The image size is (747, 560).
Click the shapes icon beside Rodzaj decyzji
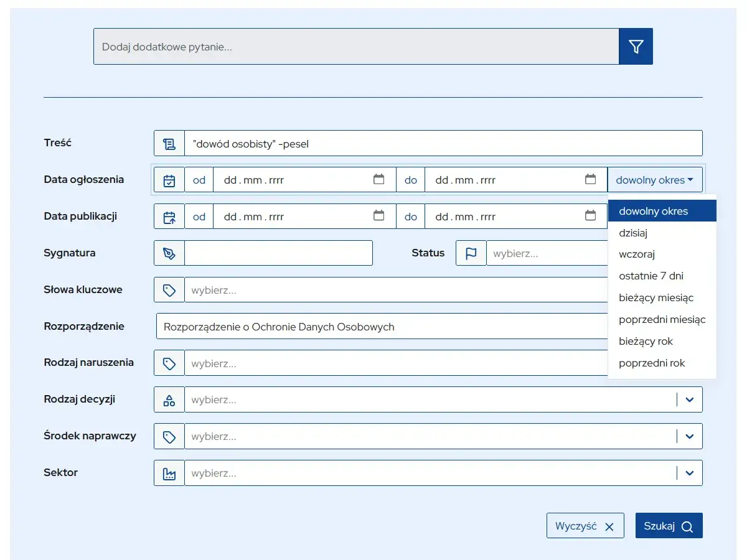[169, 399]
